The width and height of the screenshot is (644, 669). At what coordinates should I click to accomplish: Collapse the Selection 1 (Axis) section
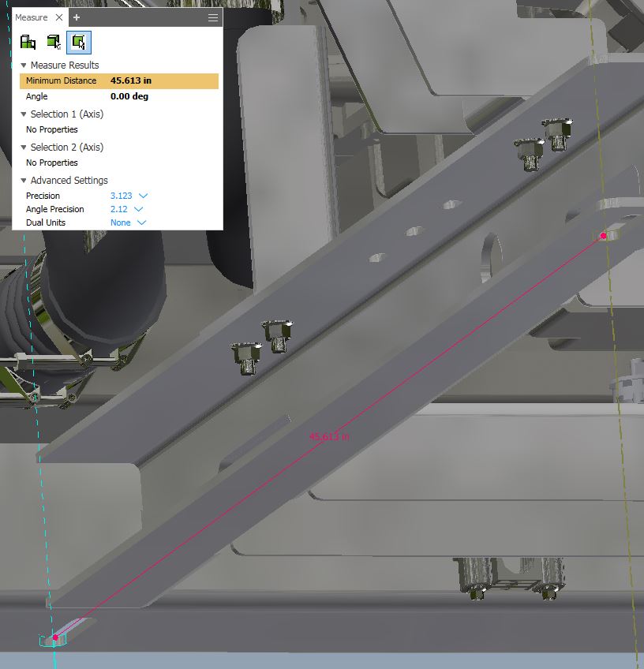click(x=24, y=114)
